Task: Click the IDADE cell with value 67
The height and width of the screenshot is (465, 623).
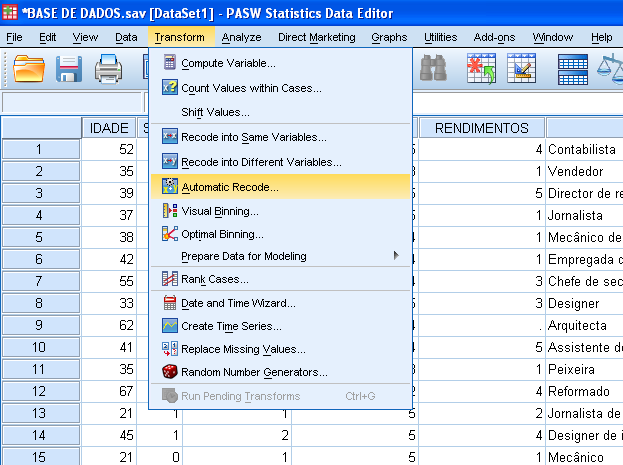Action: click(109, 391)
